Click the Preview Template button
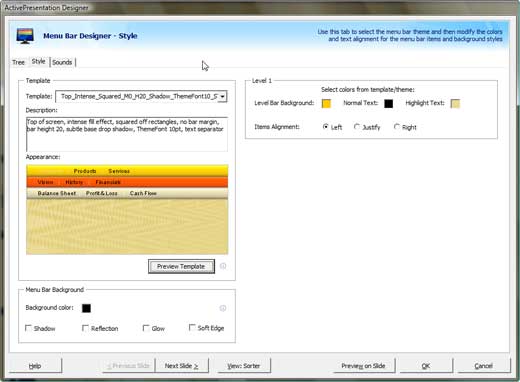 [x=181, y=266]
